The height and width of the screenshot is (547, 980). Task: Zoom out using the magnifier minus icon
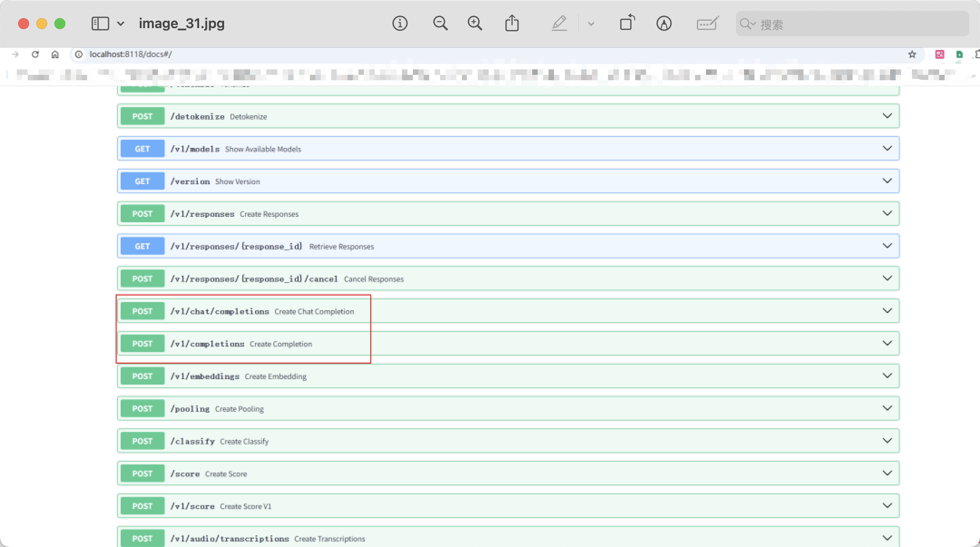[x=440, y=24]
